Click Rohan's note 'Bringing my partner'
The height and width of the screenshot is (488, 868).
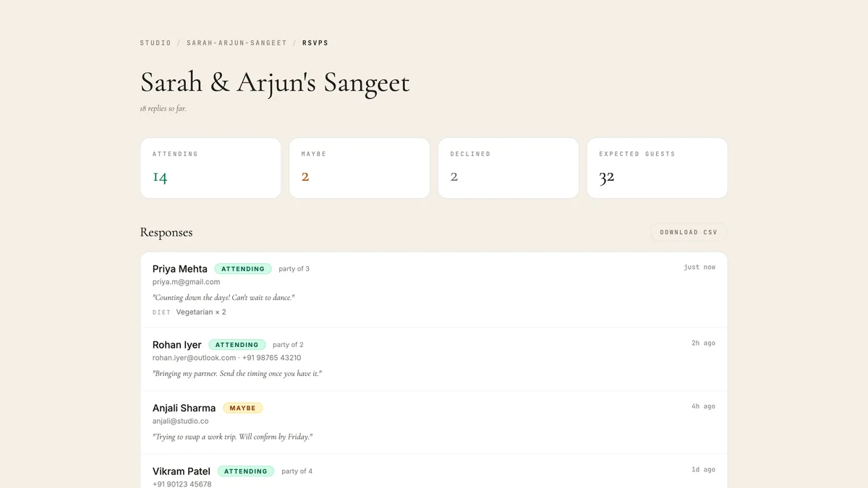tap(237, 374)
